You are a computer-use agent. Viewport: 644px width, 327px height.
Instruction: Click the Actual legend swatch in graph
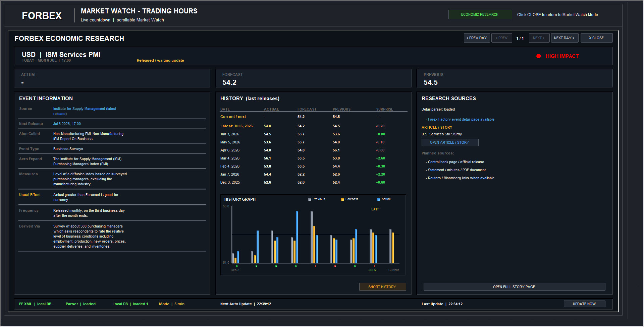click(x=379, y=199)
